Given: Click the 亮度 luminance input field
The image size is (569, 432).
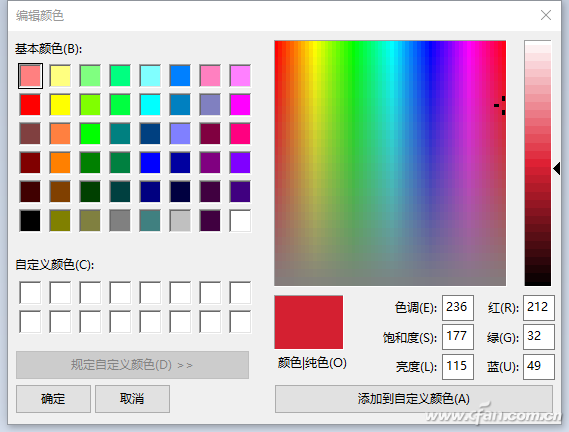Looking at the screenshot, I should 458,367.
